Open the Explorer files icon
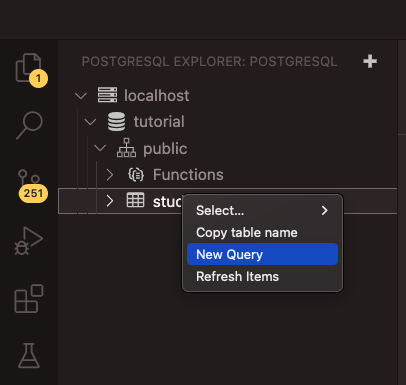The height and width of the screenshot is (385, 406). tap(29, 68)
